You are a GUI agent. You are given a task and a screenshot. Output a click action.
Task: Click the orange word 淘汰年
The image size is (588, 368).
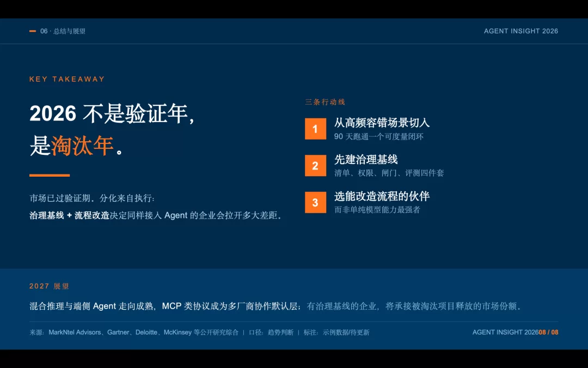point(82,146)
